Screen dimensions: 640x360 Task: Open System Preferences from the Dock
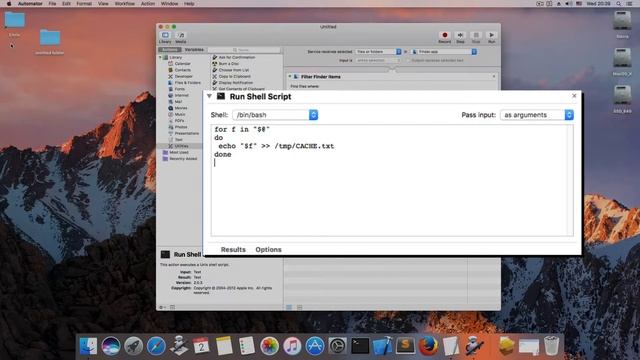click(x=338, y=346)
